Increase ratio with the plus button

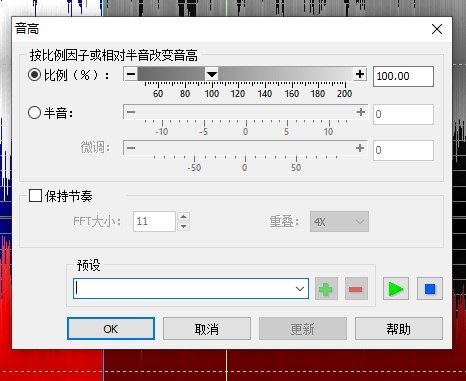coord(360,74)
